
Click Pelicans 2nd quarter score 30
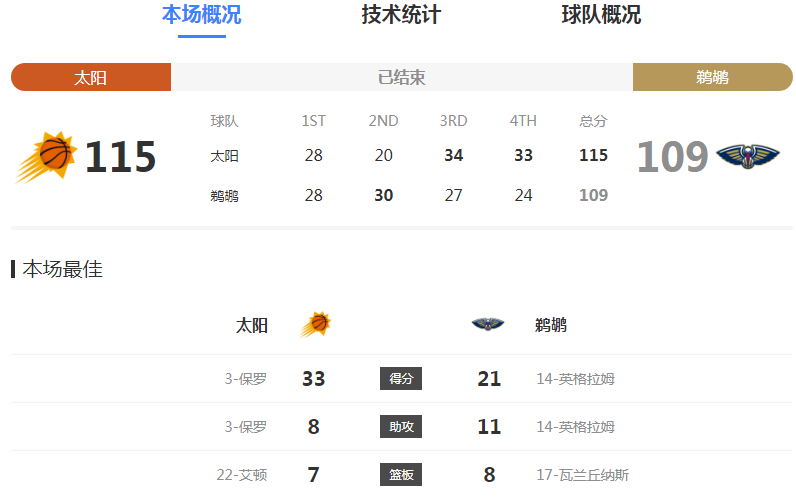384,195
